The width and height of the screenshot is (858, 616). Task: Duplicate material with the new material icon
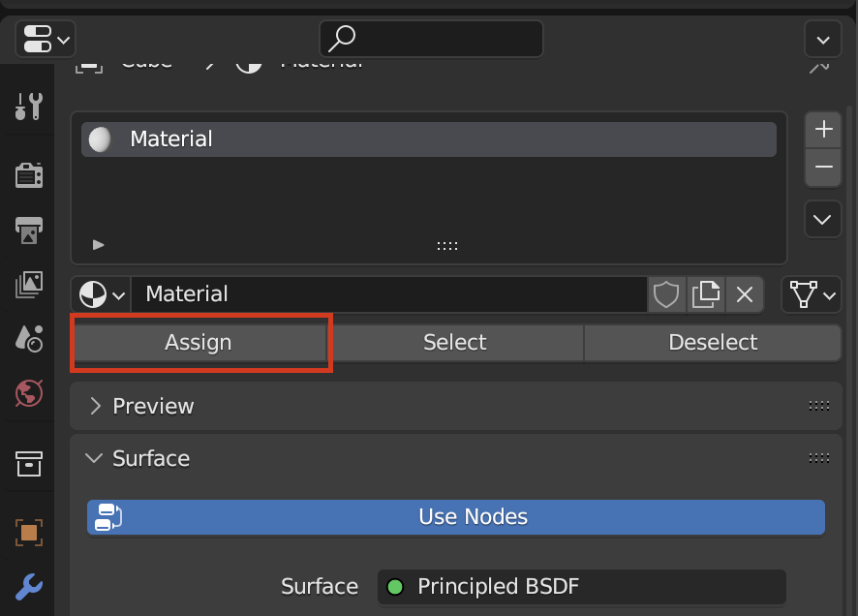[x=706, y=294]
